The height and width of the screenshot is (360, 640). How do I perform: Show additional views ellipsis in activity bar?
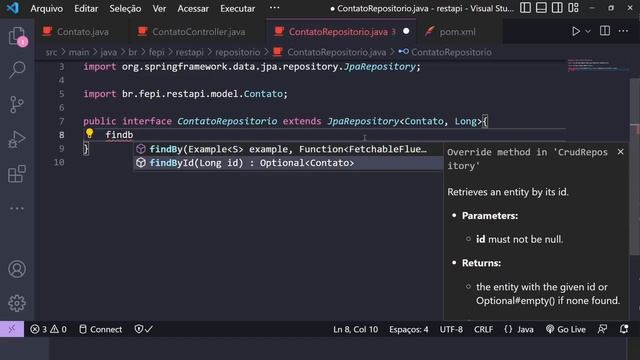coord(17,209)
